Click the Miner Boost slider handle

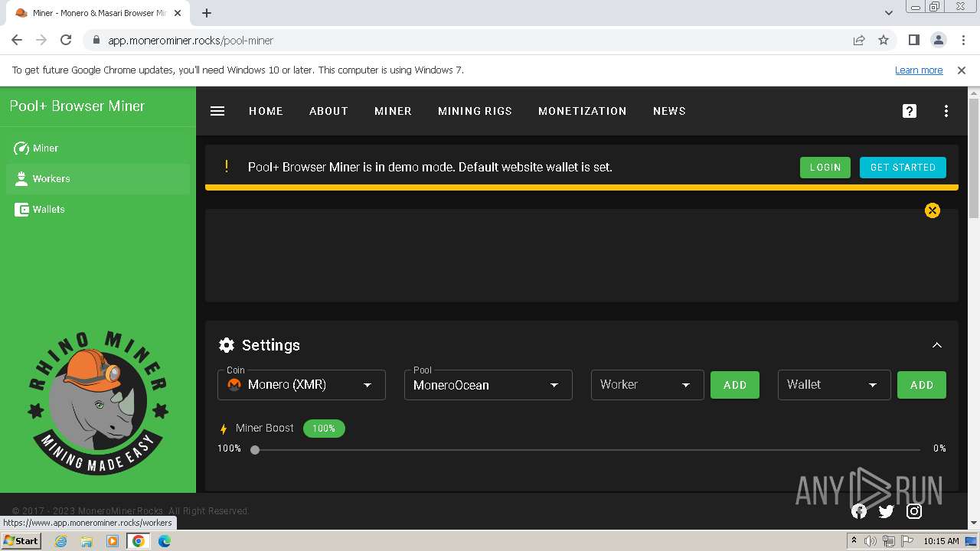coord(255,450)
